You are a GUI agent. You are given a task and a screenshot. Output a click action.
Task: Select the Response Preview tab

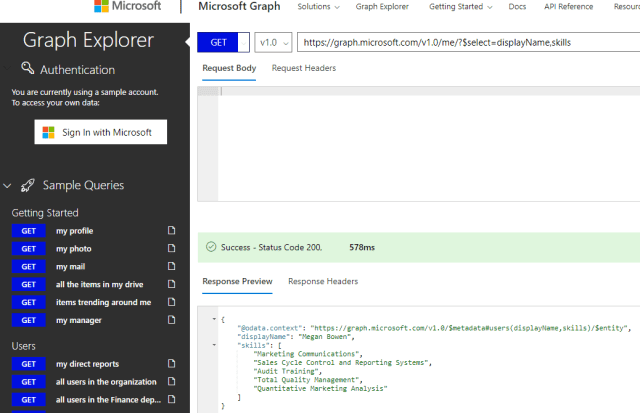click(238, 281)
